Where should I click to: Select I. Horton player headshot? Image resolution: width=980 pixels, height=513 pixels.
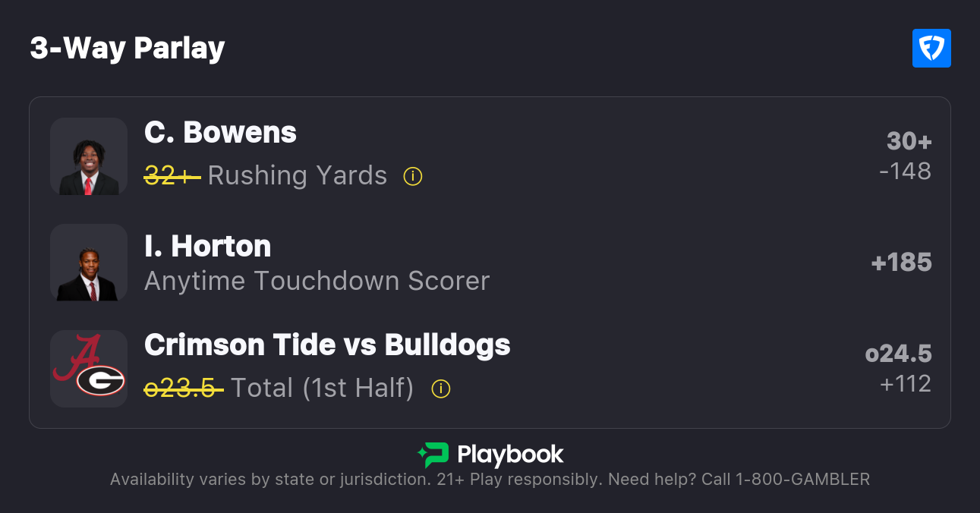coord(89,263)
